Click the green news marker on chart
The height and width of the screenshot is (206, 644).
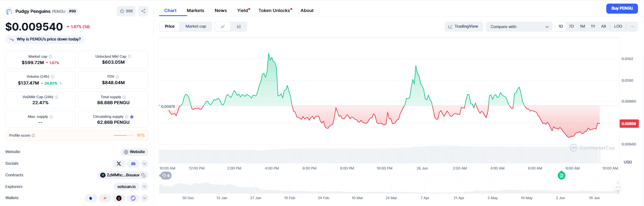point(561,175)
